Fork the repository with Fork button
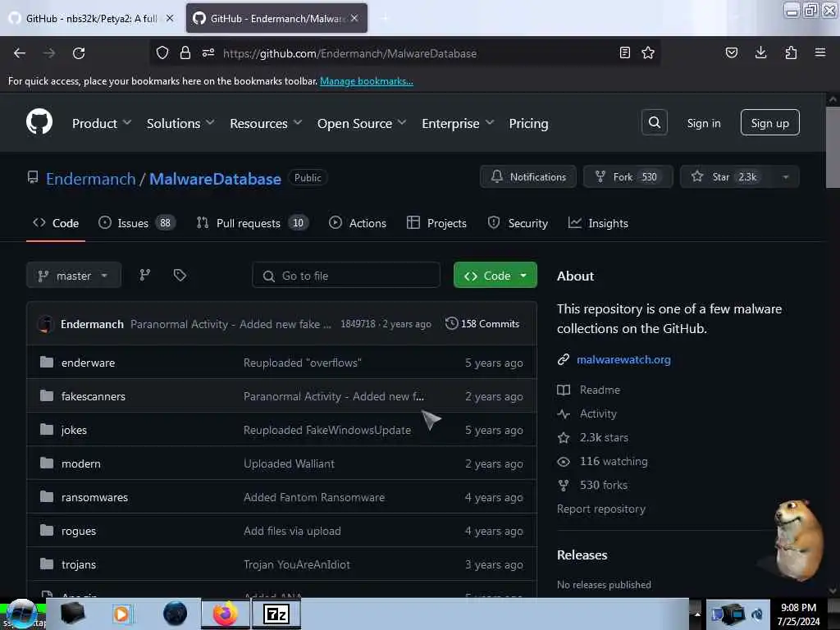 point(628,177)
